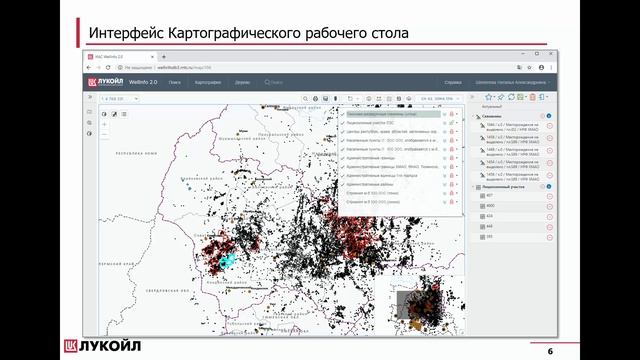Open browser three-dot menu
The width and height of the screenshot is (640, 360).
point(551,67)
